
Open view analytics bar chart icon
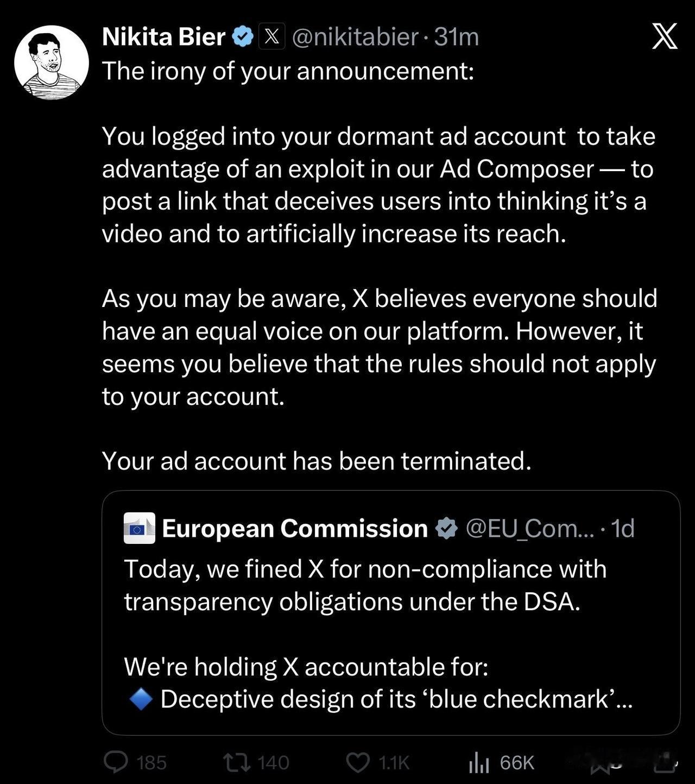(x=479, y=762)
